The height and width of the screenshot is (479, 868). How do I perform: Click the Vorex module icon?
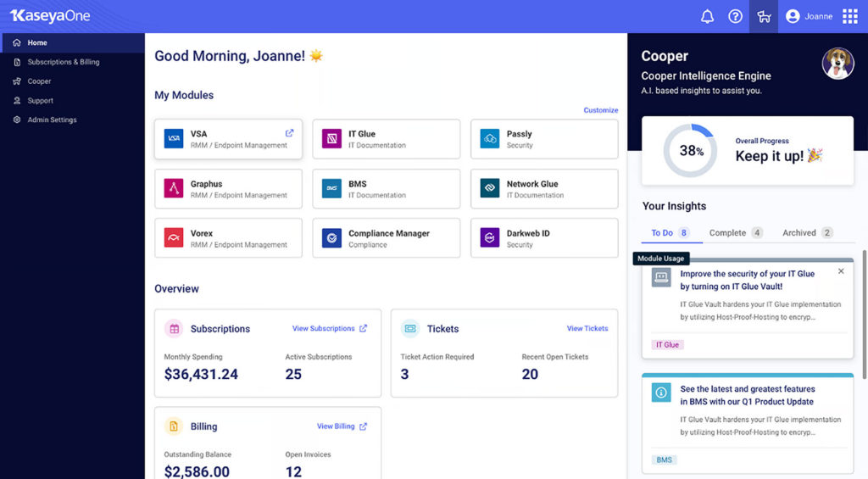174,237
